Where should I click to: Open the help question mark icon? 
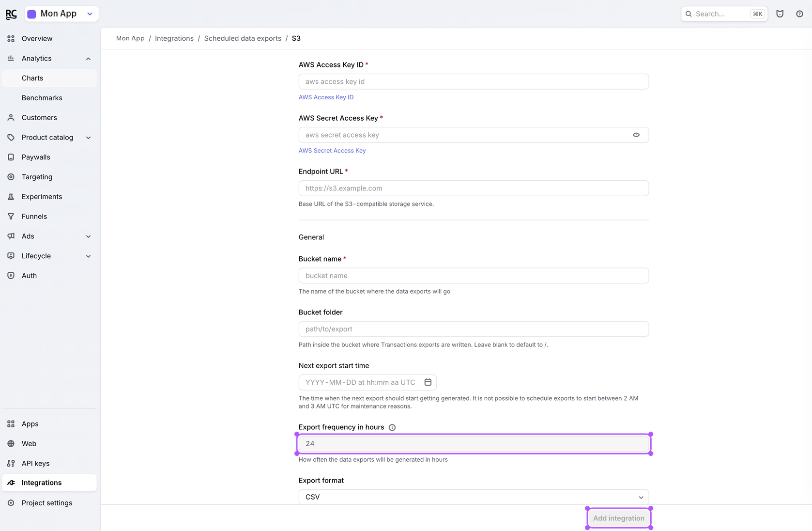click(799, 14)
